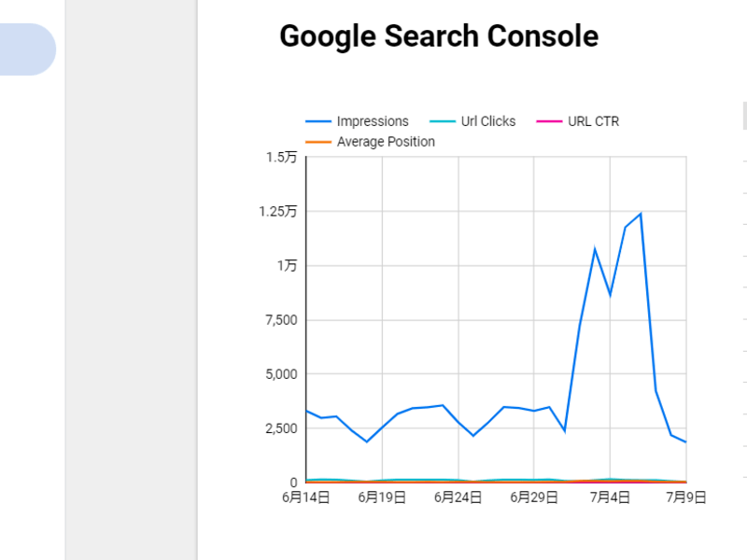This screenshot has height=560, width=747.
Task: Toggle the Url Clicks legend entry
Action: pos(487,121)
